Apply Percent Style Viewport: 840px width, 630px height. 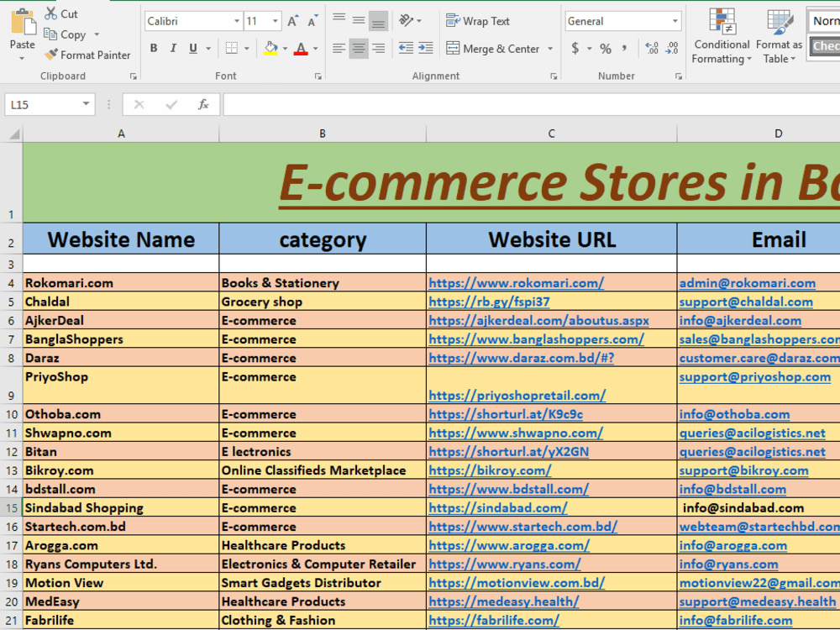pos(606,49)
